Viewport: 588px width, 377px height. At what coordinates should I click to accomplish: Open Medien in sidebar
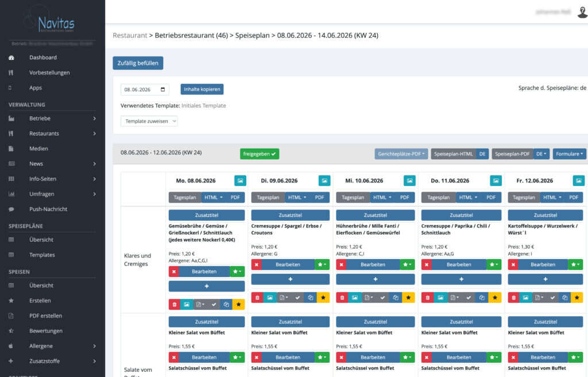(38, 149)
